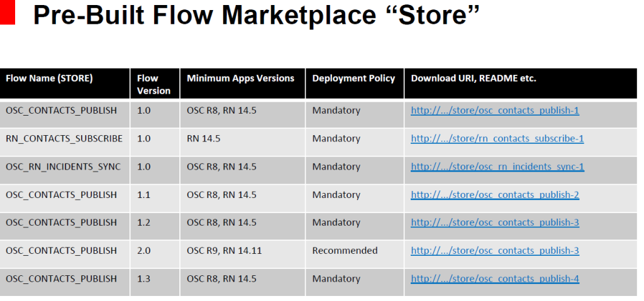
Task: Open the osc_contacts_publish-3 link in version 2.0 row
Action: coord(495,250)
